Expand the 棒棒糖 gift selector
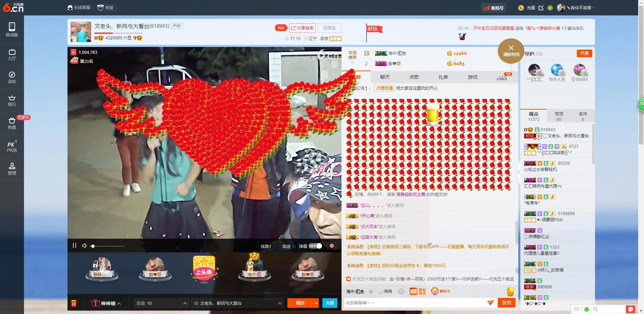Viewport: 644px width, 314px height. 106,303
